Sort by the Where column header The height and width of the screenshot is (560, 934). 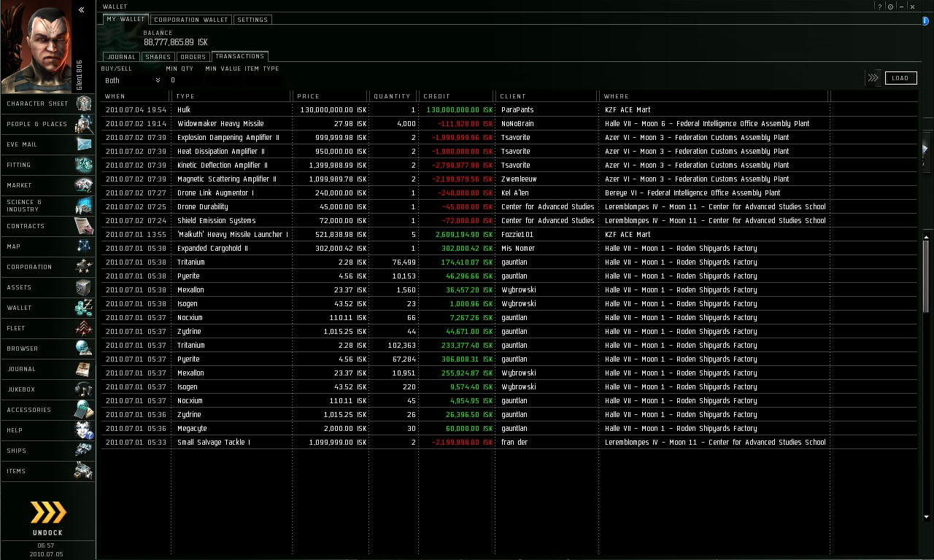(x=714, y=96)
